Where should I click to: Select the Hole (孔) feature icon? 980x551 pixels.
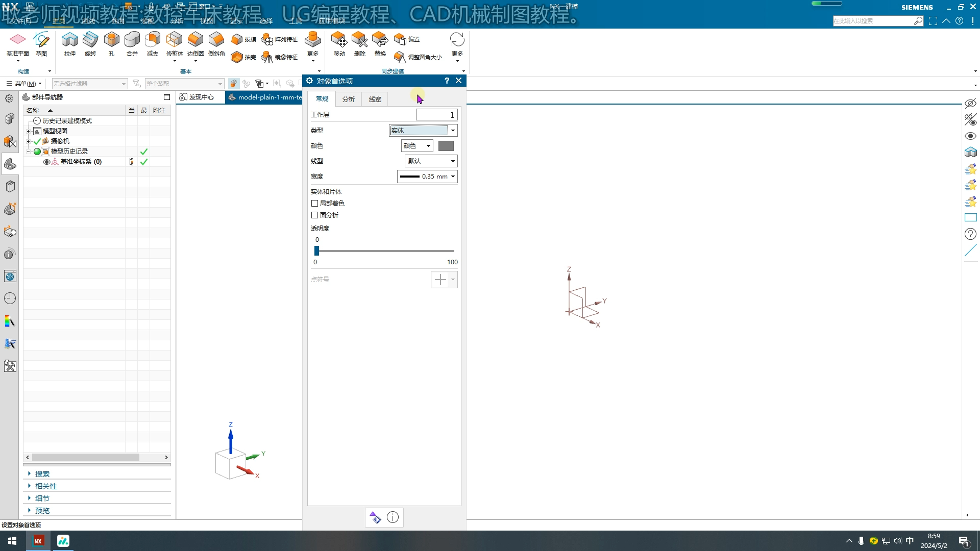[x=111, y=40]
